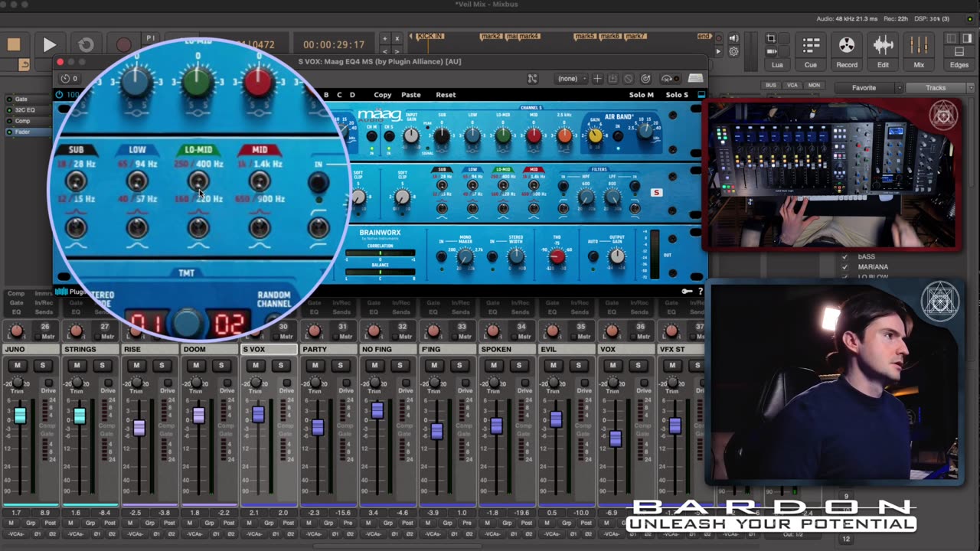Click the red S channel badge
This screenshot has width=980, height=551.
coord(656,193)
